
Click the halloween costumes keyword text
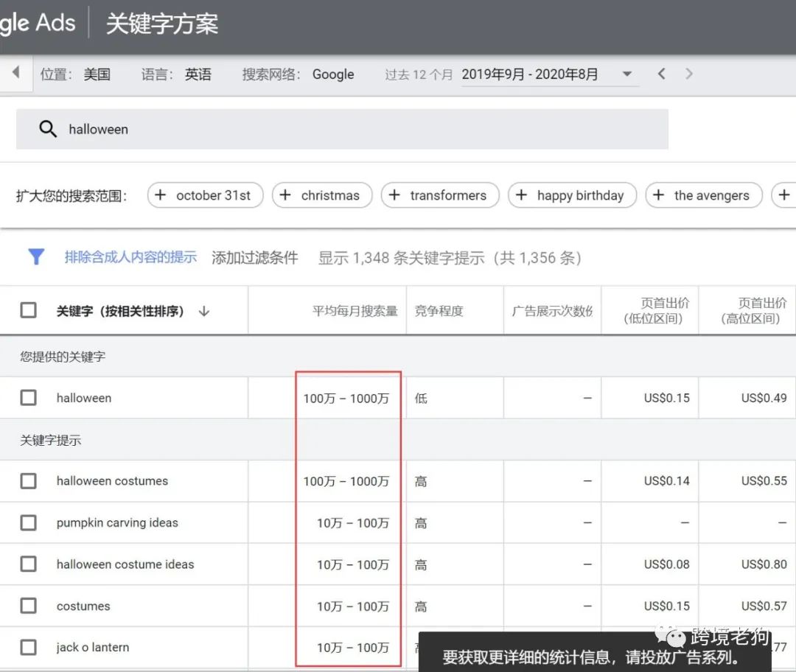[112, 481]
